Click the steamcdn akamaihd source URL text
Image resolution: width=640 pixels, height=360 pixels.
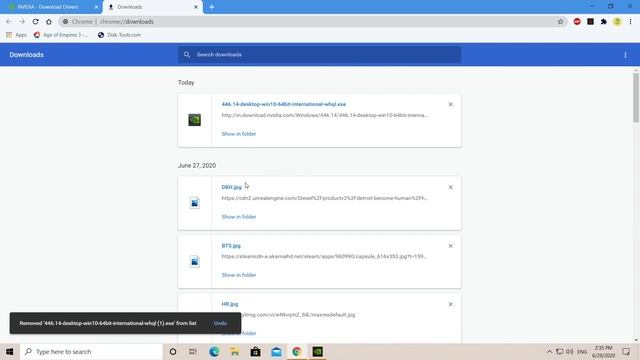tap(324, 257)
